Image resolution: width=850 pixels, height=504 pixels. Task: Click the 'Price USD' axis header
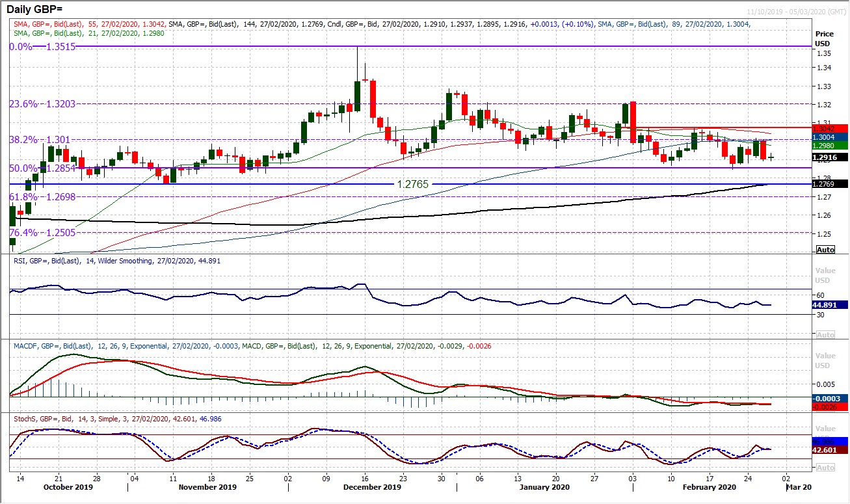(x=826, y=39)
